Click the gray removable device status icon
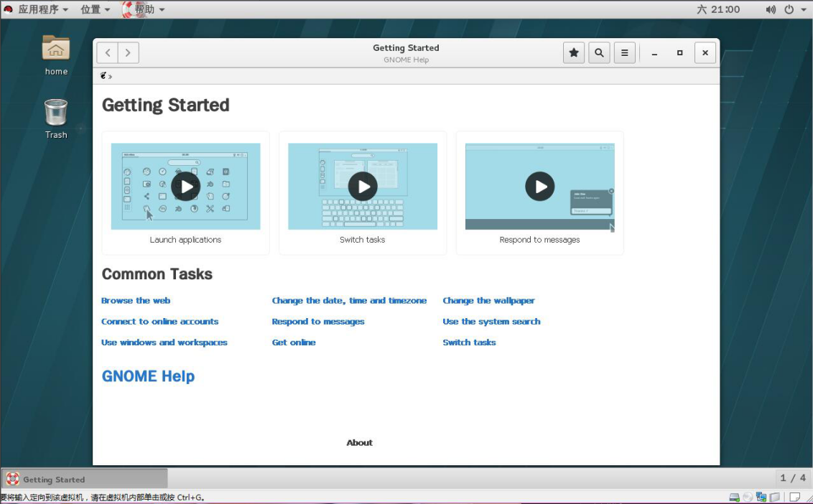 tap(775, 497)
